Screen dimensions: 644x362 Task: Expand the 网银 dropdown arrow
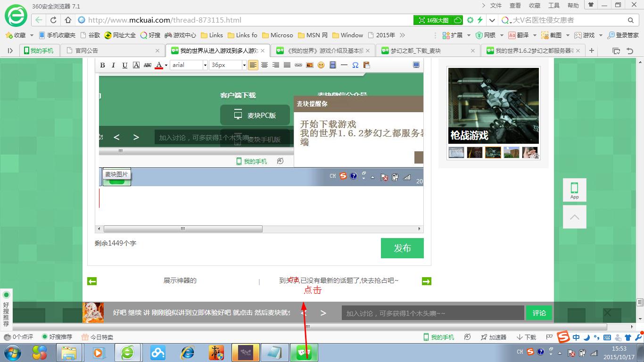pyautogui.click(x=502, y=35)
